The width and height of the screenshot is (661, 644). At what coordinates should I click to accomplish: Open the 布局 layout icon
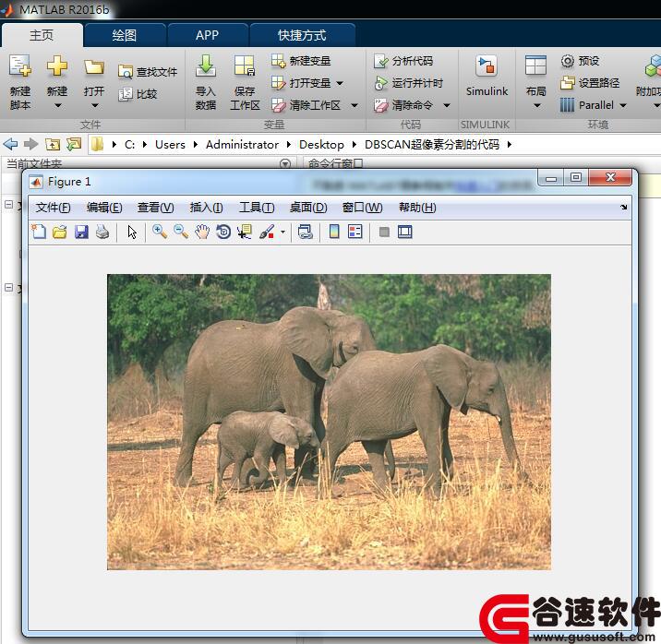tap(535, 66)
